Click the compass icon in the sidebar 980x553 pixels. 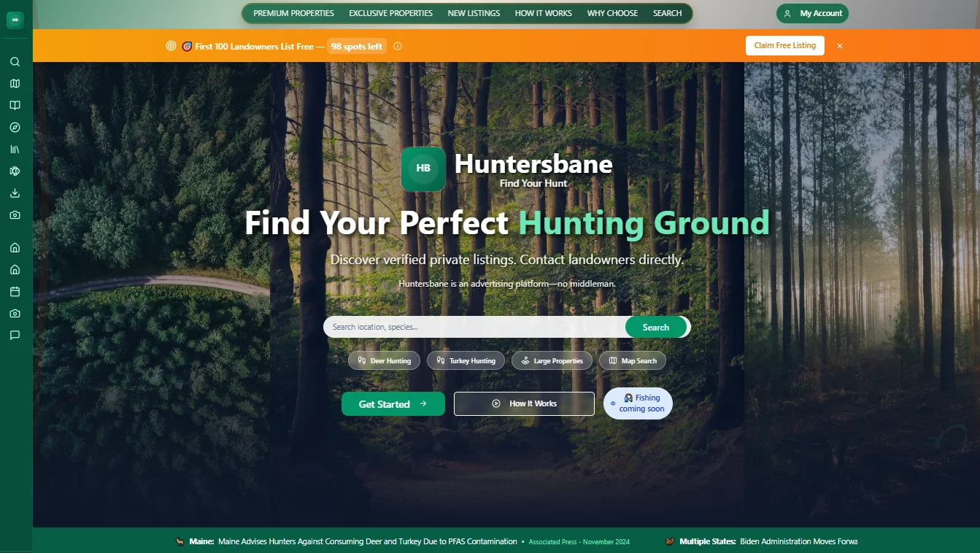click(x=15, y=128)
